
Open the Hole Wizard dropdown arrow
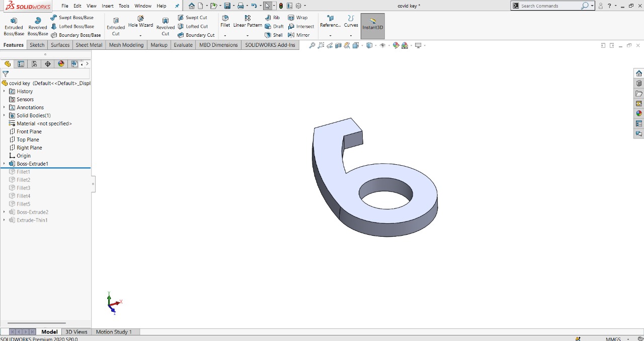tap(140, 35)
